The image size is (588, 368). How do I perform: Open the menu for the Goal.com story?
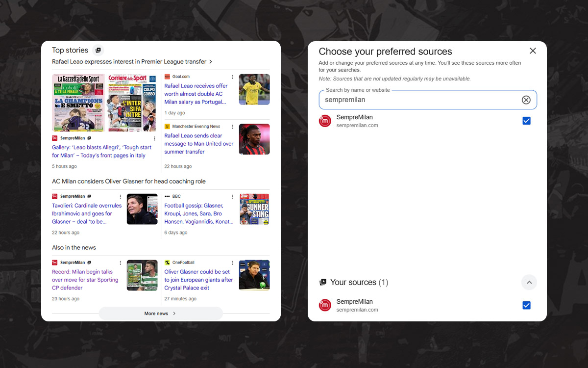tap(232, 77)
